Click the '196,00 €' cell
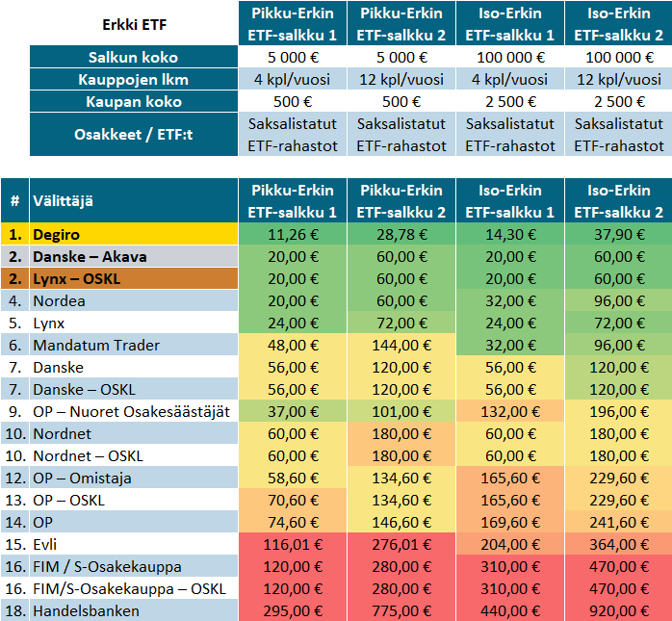Viewport: 672px width, 621px height. [x=619, y=411]
